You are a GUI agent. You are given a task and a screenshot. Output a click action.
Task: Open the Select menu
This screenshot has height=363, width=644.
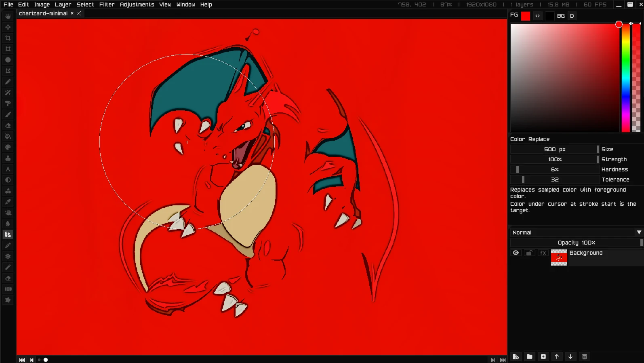(x=85, y=4)
